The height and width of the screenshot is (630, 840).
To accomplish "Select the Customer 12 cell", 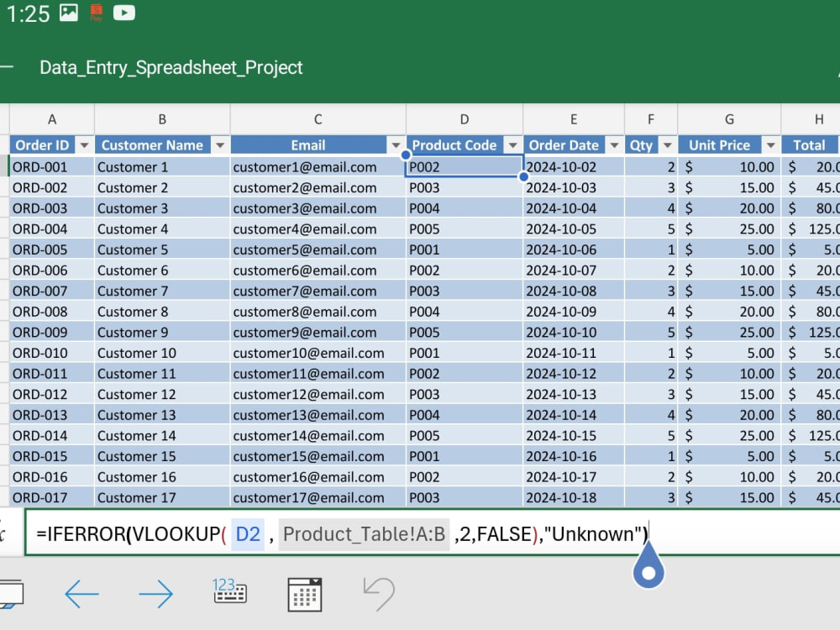I will pos(162,394).
